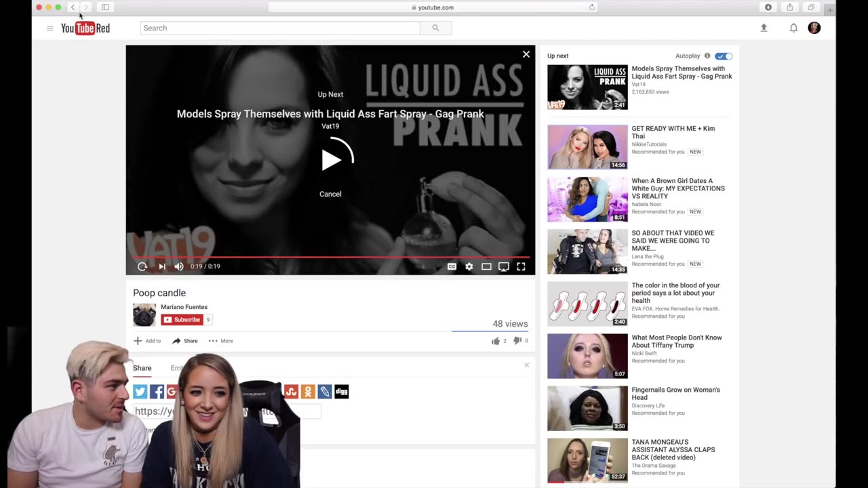Open the player settings gear
The height and width of the screenshot is (488, 868).
[x=469, y=266]
